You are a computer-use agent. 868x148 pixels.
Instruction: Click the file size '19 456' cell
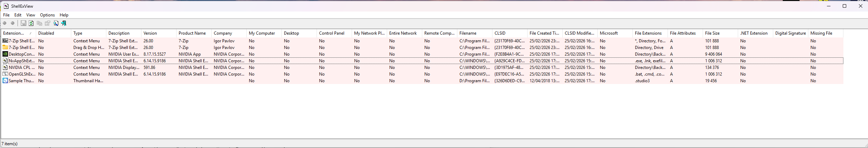[x=721, y=80]
